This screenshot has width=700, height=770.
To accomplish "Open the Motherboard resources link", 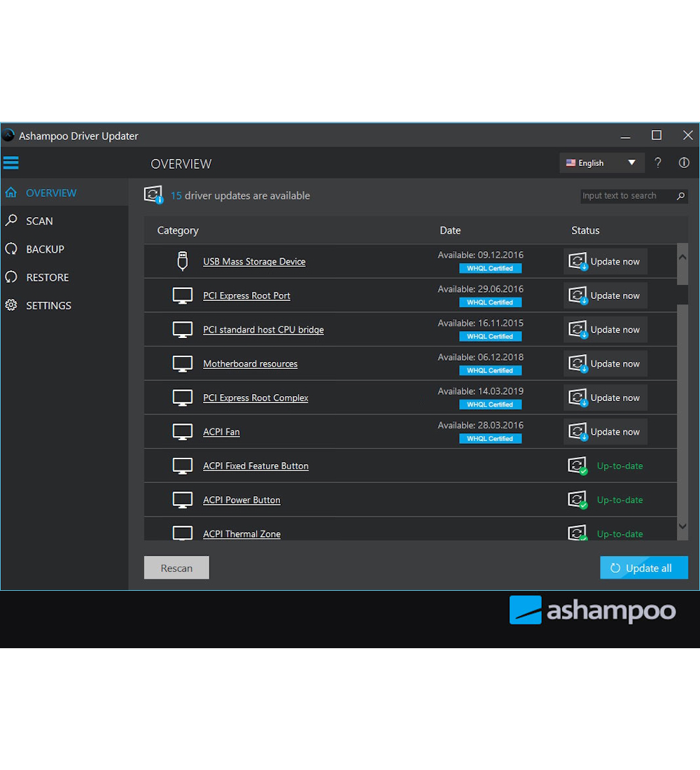I will [x=250, y=364].
